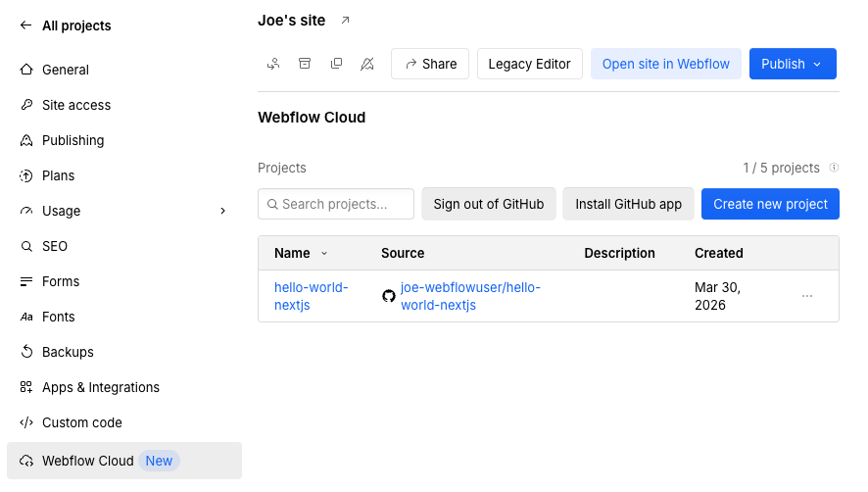Click the house icon for General
The image size is (868, 492).
tap(26, 70)
